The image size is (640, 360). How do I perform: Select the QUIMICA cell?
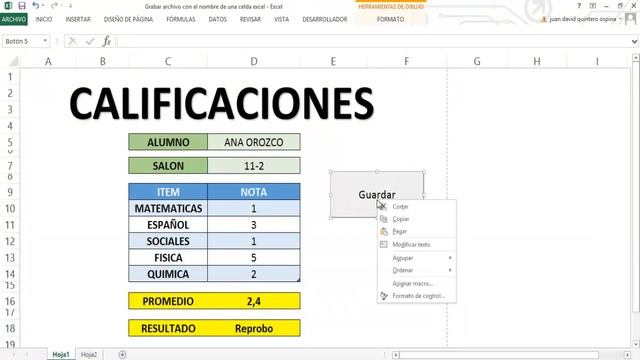pyautogui.click(x=168, y=274)
